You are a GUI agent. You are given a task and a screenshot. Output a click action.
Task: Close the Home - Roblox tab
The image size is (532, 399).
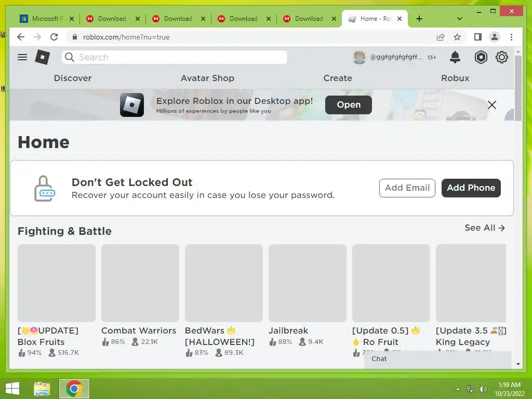400,19
